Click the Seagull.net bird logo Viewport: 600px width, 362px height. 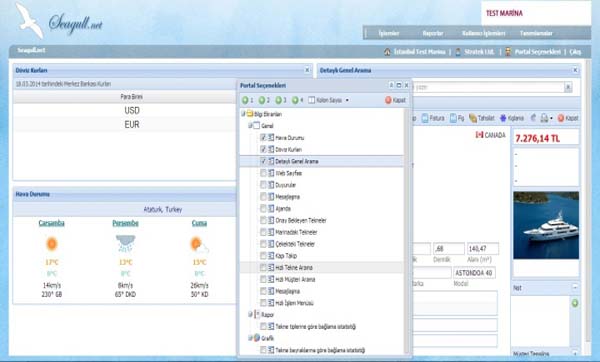pos(29,21)
